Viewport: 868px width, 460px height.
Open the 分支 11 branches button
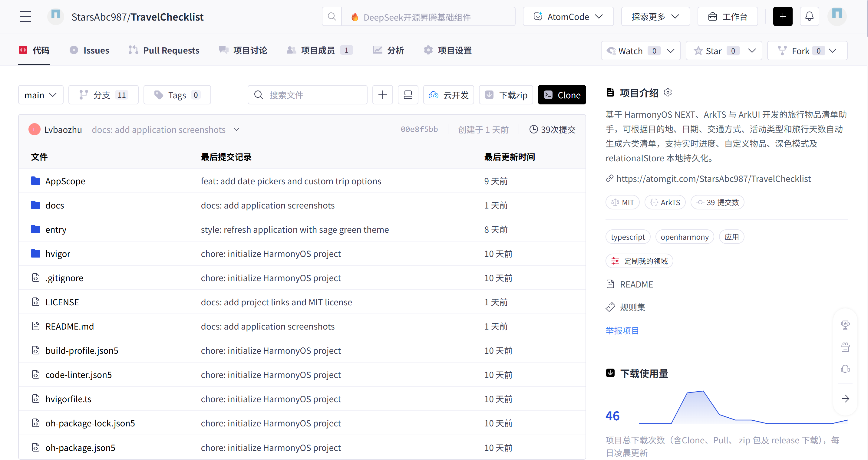pyautogui.click(x=104, y=95)
